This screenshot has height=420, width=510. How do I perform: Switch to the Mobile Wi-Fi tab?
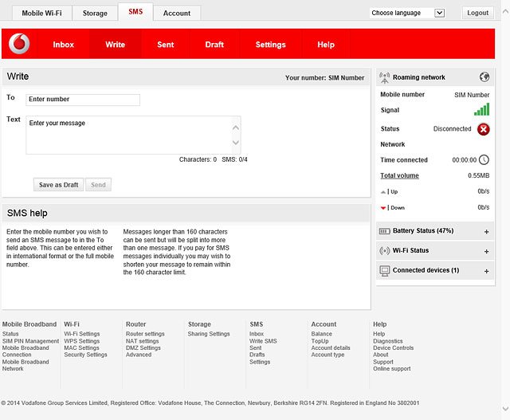point(41,14)
